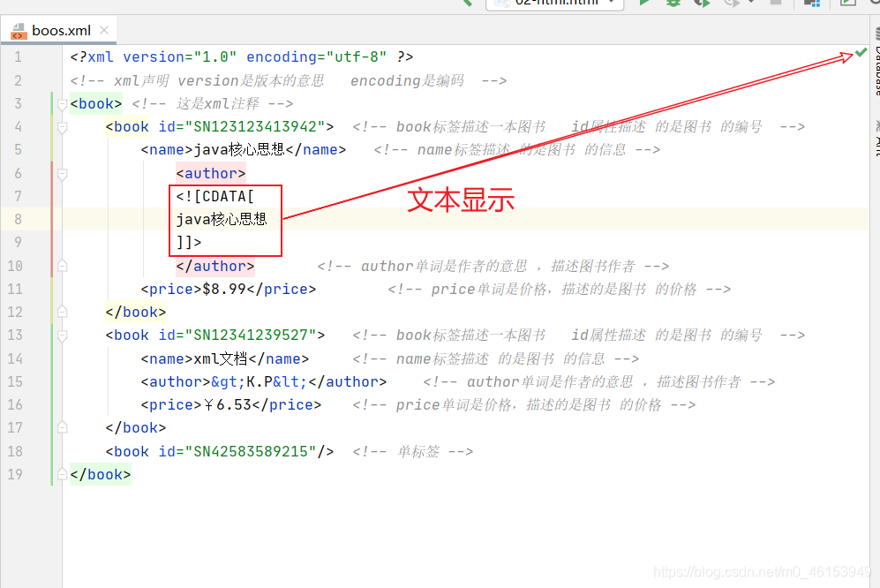Place cursor on version="1.0" attribute
Screen dimensions: 880x588
click(179, 57)
